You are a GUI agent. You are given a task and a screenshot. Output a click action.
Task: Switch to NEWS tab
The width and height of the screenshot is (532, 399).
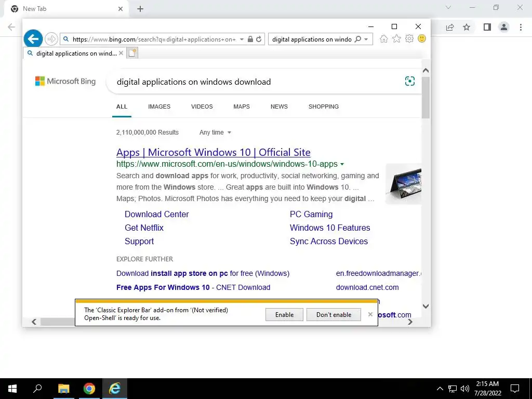279,107
